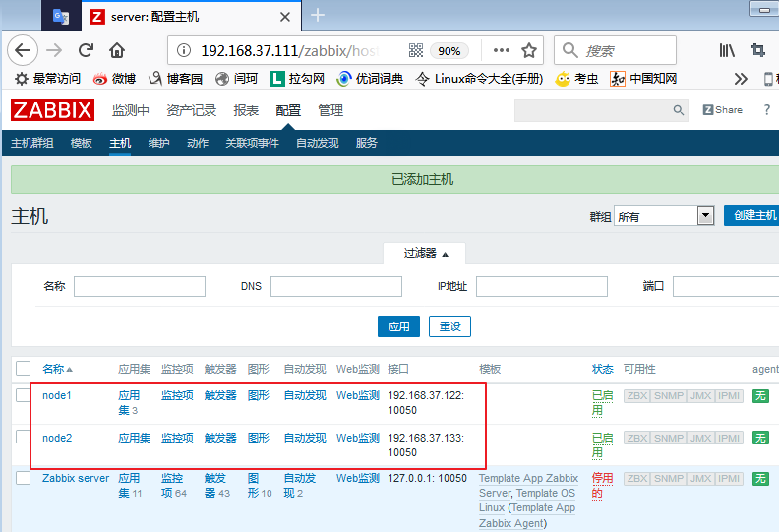Open 中国知网 bookmark

[643, 79]
